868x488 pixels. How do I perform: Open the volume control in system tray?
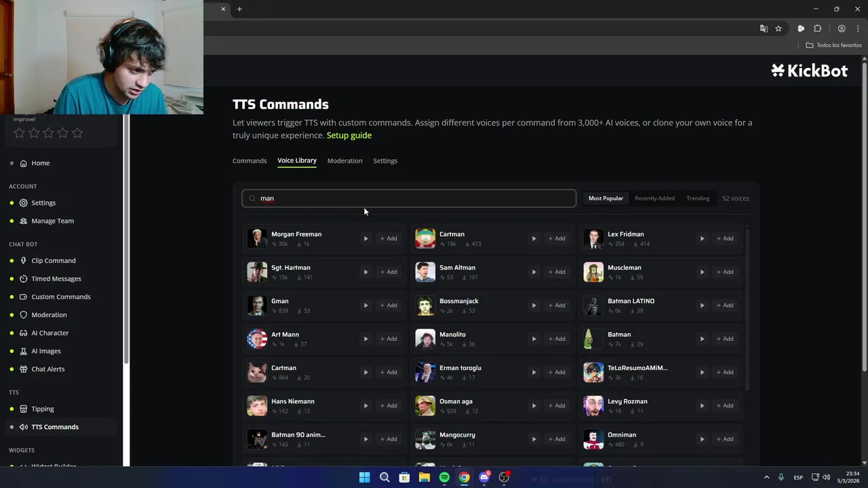(x=826, y=478)
